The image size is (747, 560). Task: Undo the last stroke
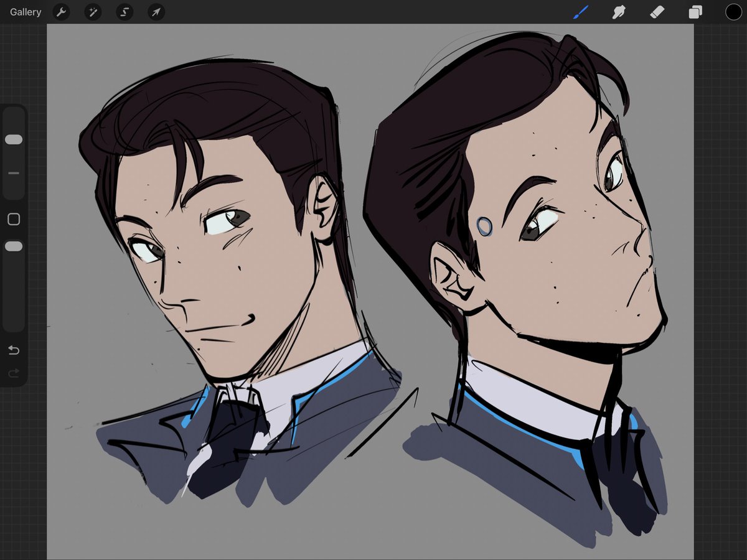[x=14, y=350]
